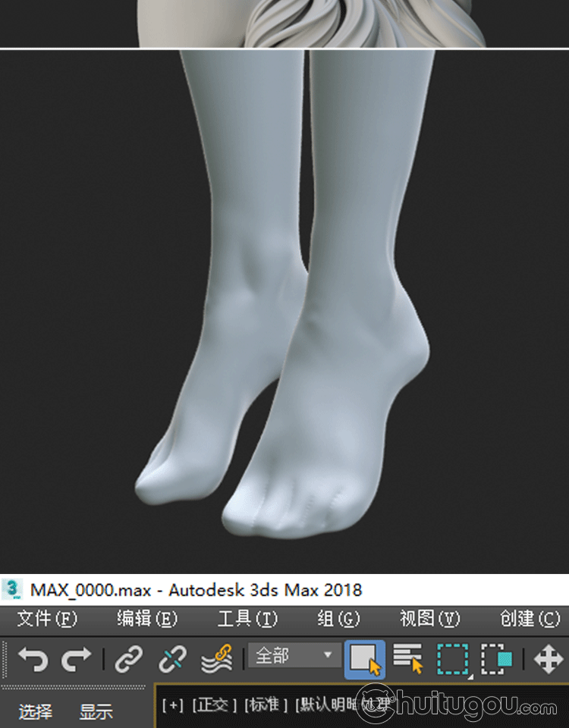The width and height of the screenshot is (569, 728).
Task: Open the 视图(V) menu
Action: pyautogui.click(x=429, y=619)
